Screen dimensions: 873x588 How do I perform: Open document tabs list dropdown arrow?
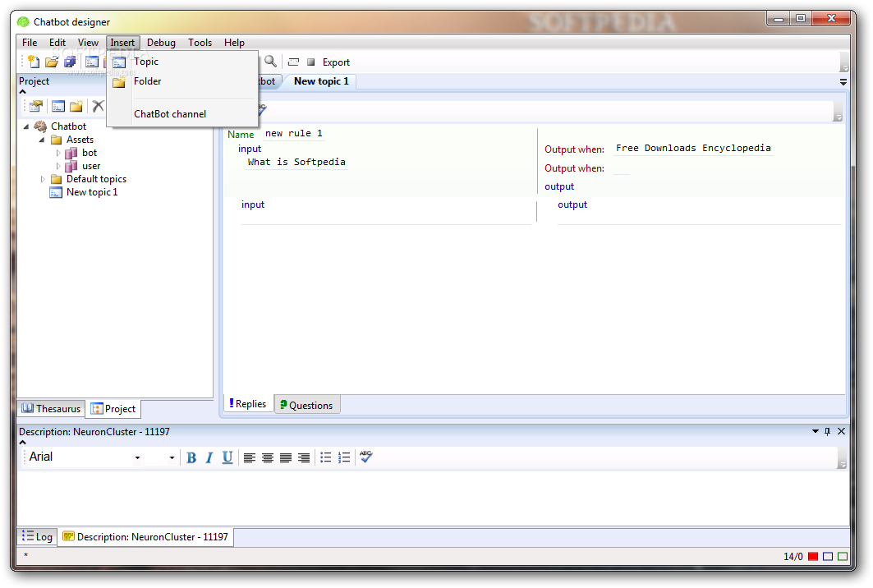(843, 82)
